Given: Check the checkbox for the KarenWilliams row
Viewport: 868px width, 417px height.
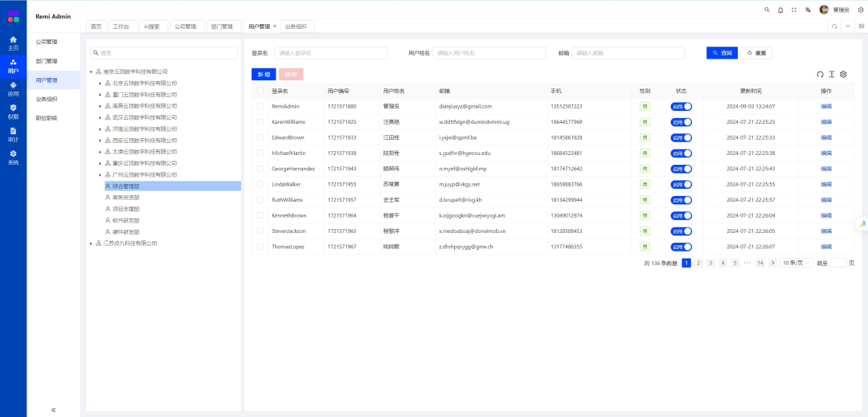Looking at the screenshot, I should [x=260, y=122].
